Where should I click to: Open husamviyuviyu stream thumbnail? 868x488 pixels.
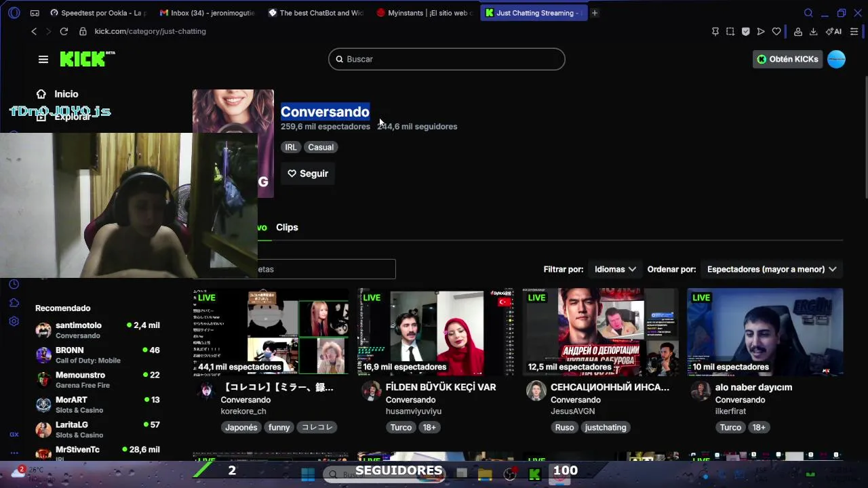coord(435,331)
